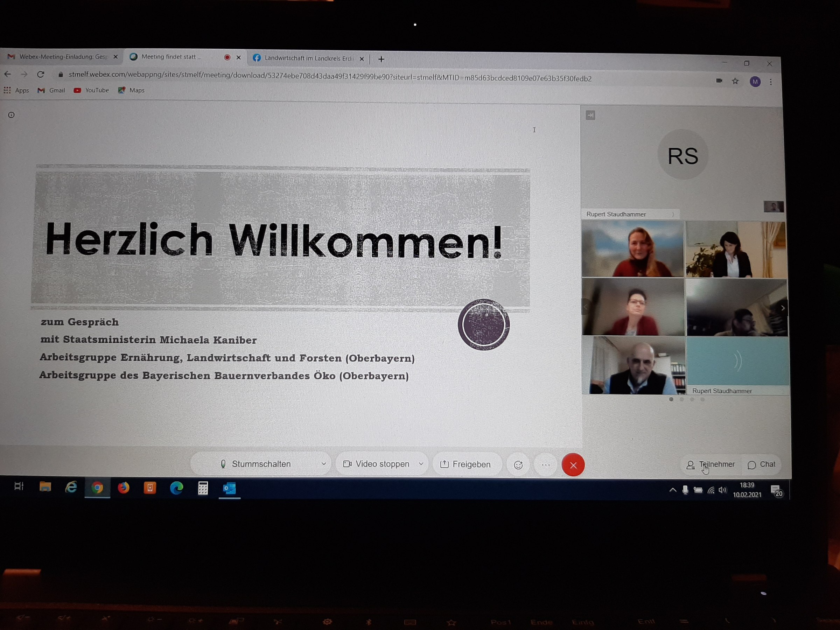Collapse the participant video panel arrow icon
The image size is (840, 630).
click(x=590, y=115)
